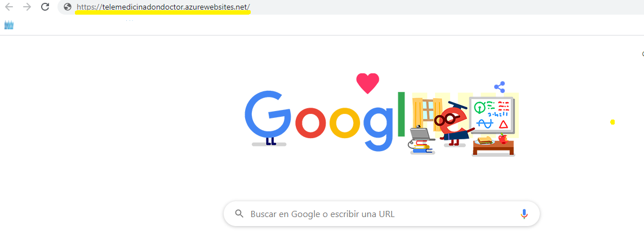The image size is (644, 243).
Task: Select the telemedicinadondoctor URL in address bar
Action: 163,7
